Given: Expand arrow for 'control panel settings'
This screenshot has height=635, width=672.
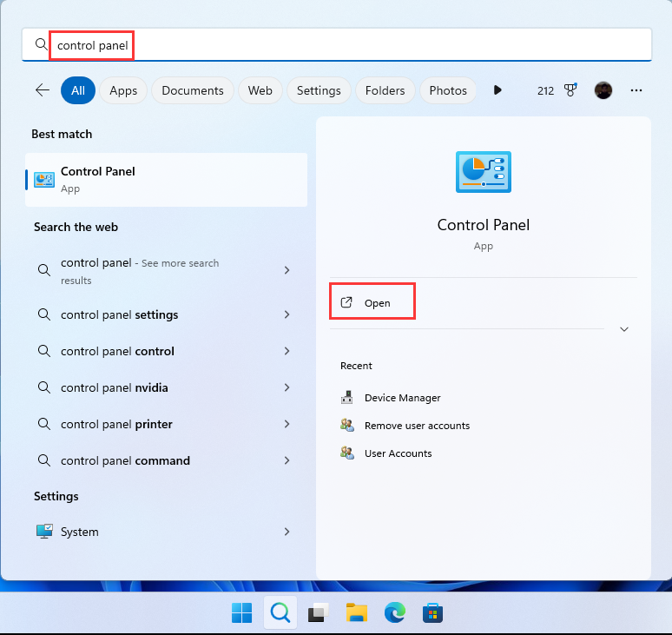Looking at the screenshot, I should [287, 314].
